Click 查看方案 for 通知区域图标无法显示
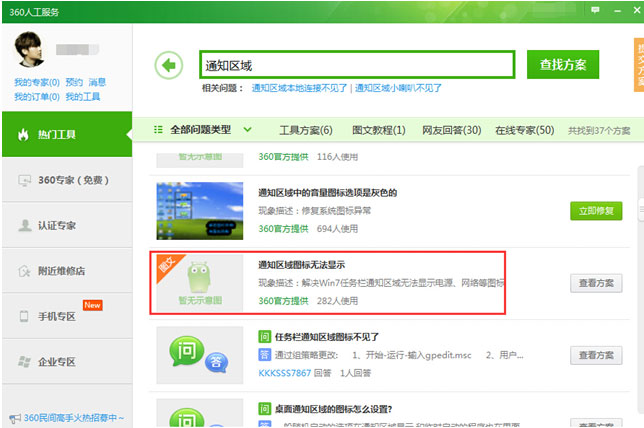The width and height of the screenshot is (644, 428). tap(596, 283)
